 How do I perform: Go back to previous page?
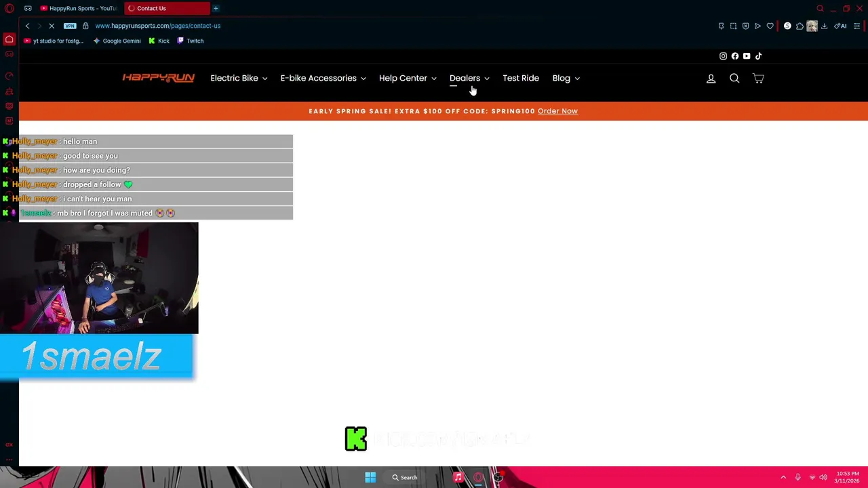27,26
